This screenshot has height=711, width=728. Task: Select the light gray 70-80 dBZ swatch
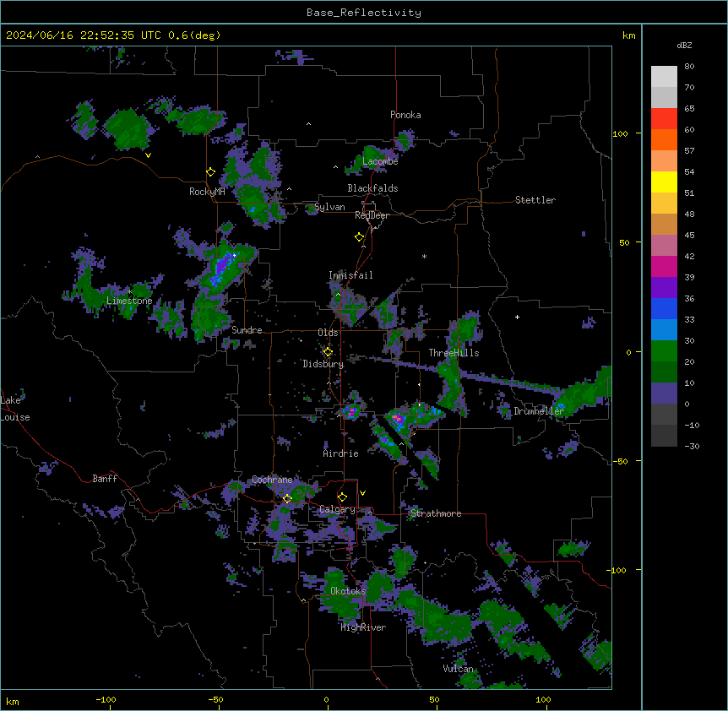coord(664,77)
